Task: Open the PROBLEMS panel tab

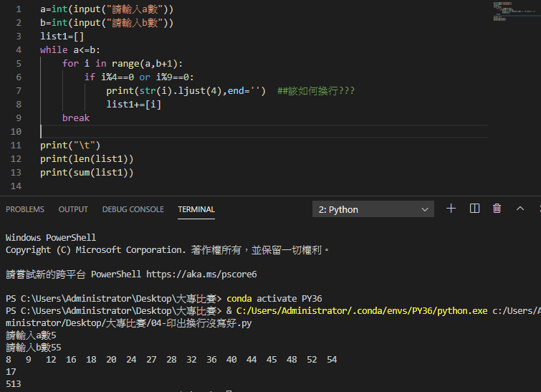Action: point(25,209)
